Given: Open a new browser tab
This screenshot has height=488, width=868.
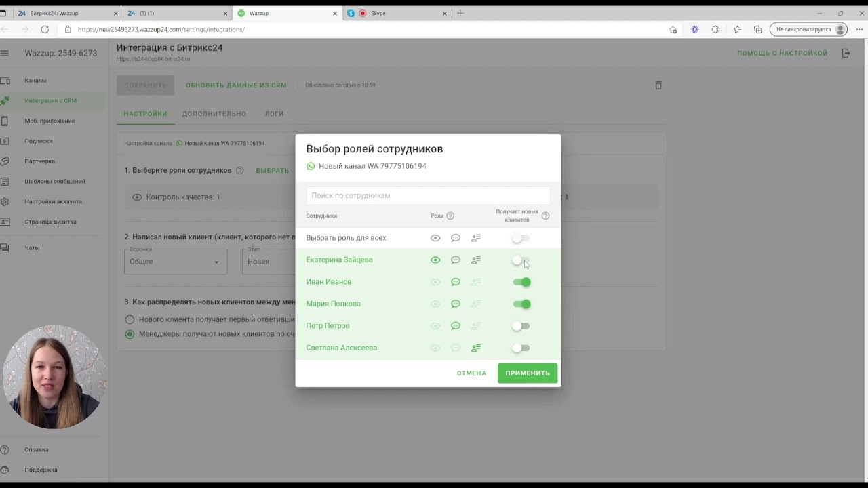Looking at the screenshot, I should (460, 13).
